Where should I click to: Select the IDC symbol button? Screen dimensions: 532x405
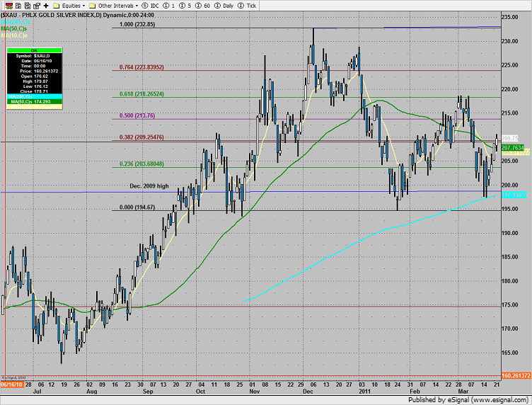[x=150, y=6]
